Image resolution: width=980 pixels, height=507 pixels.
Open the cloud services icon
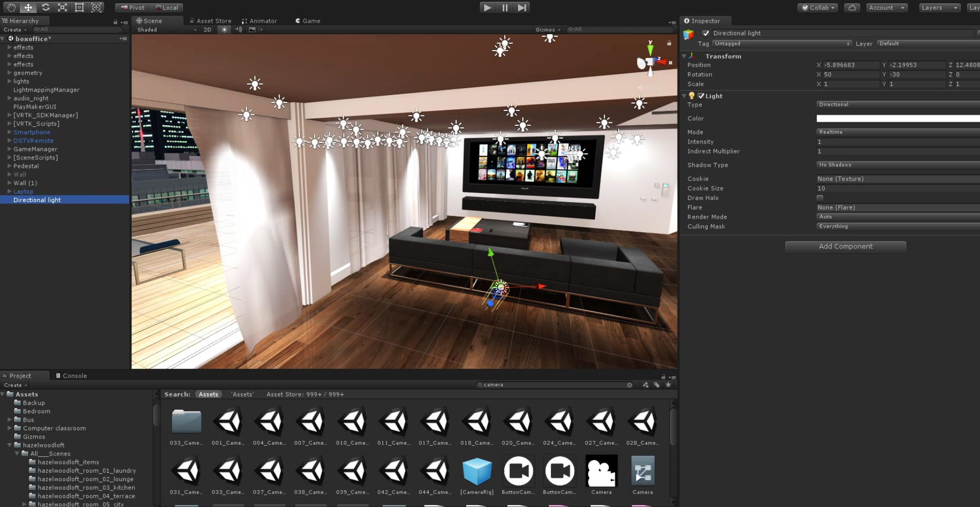pos(852,7)
